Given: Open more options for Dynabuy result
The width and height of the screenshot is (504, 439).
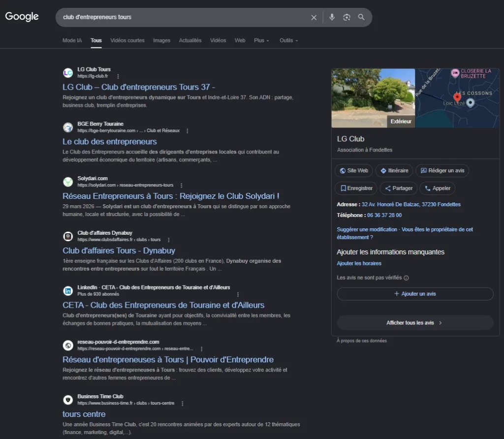Looking at the screenshot, I should click(x=169, y=240).
